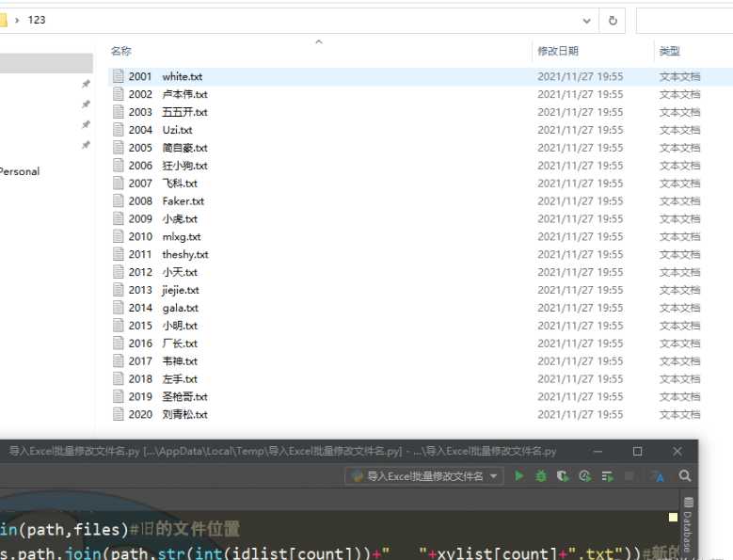Open the run configuration dropdown 导入Excel批量修改文件名

tap(425, 476)
